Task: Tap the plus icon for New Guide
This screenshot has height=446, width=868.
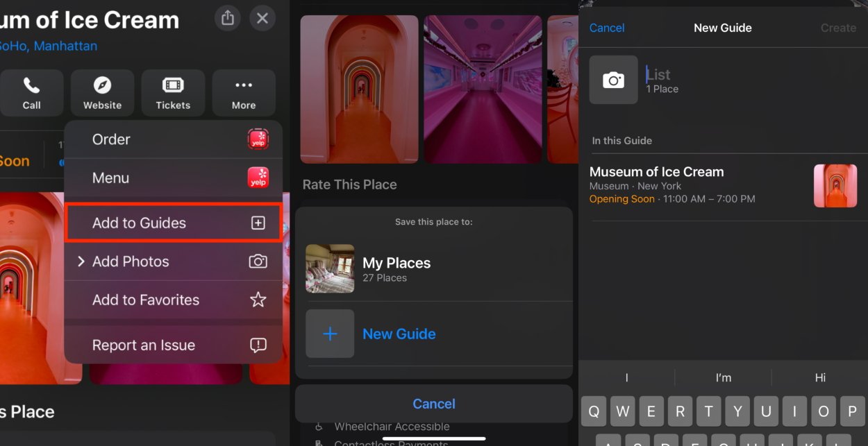Action: click(330, 334)
